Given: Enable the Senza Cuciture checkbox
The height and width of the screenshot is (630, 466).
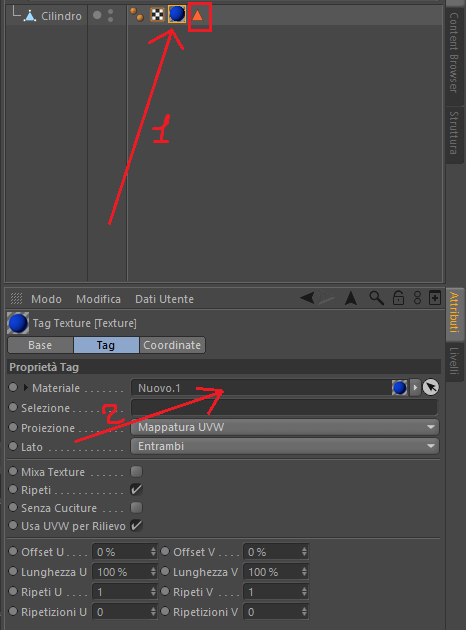Looking at the screenshot, I should pyautogui.click(x=137, y=507).
